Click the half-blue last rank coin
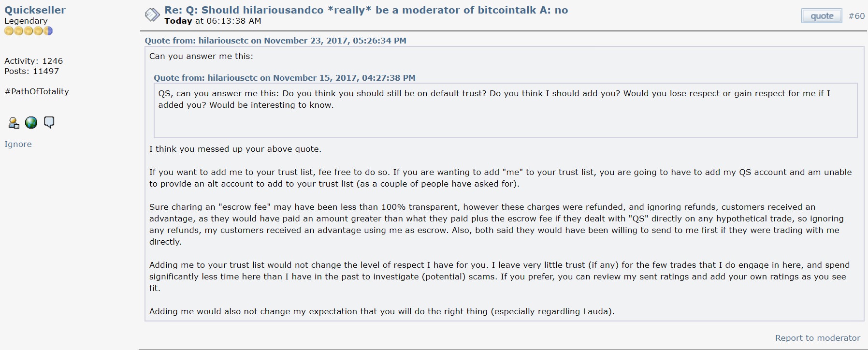The height and width of the screenshot is (350, 868). pos(48,31)
